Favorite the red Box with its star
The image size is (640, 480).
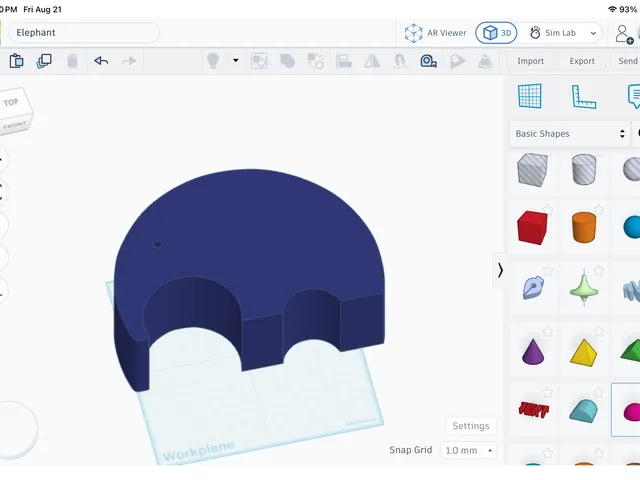point(548,210)
